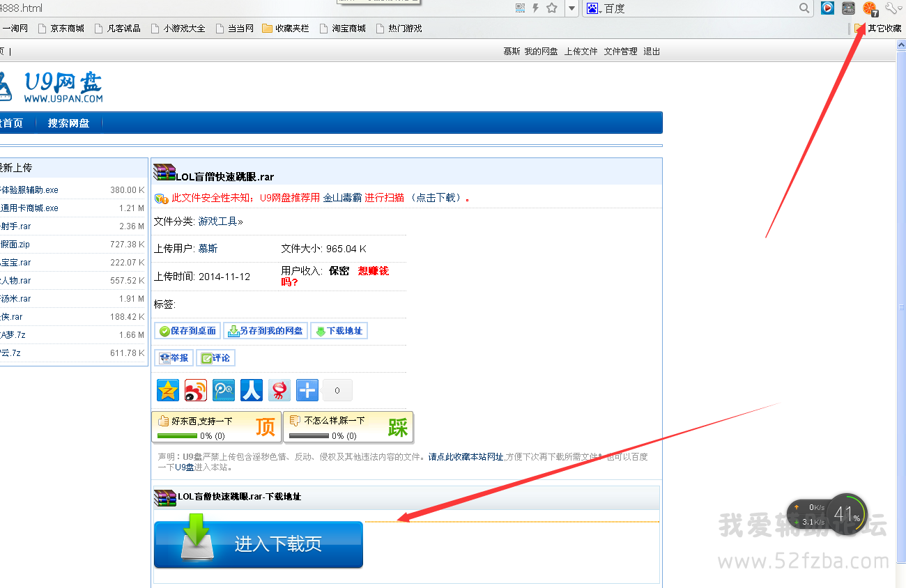Open the 汤米.rar file link
This screenshot has height=588, width=906.
[15, 298]
